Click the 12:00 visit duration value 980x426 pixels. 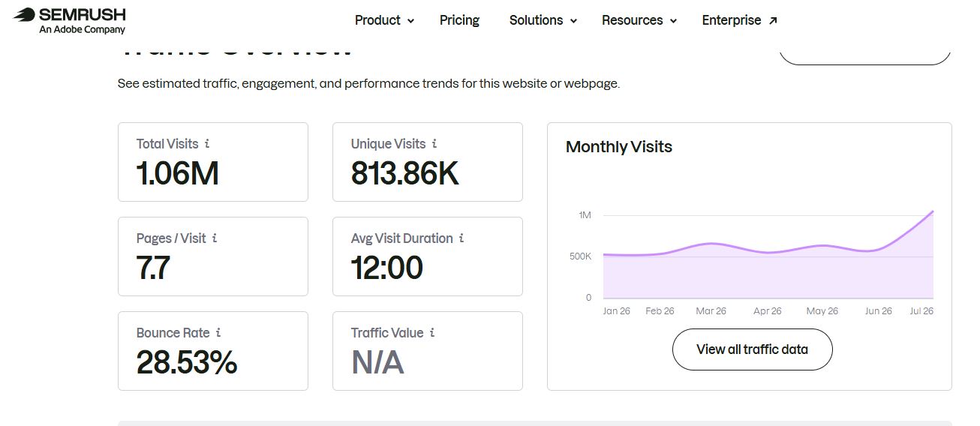(387, 268)
